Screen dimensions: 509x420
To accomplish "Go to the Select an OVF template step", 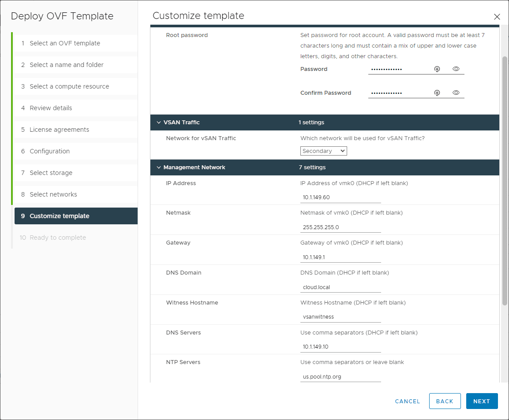I will pyautogui.click(x=65, y=43).
